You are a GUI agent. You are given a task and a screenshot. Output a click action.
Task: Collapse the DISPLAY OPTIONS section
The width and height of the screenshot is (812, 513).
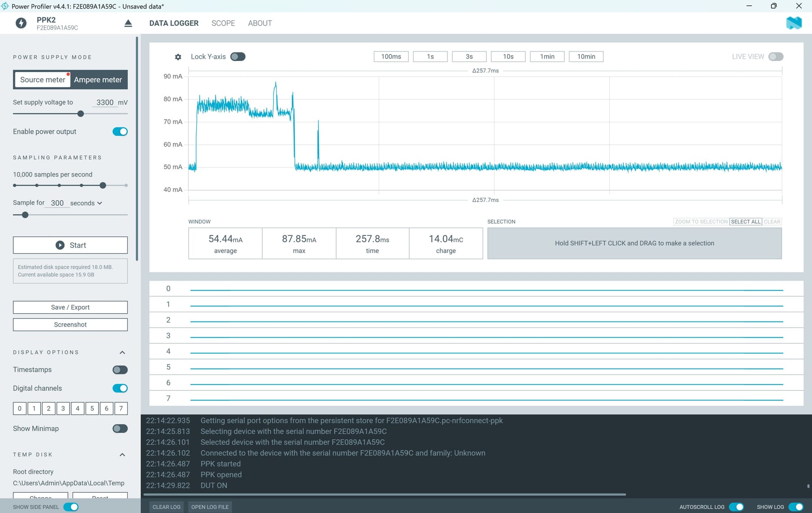pos(122,352)
